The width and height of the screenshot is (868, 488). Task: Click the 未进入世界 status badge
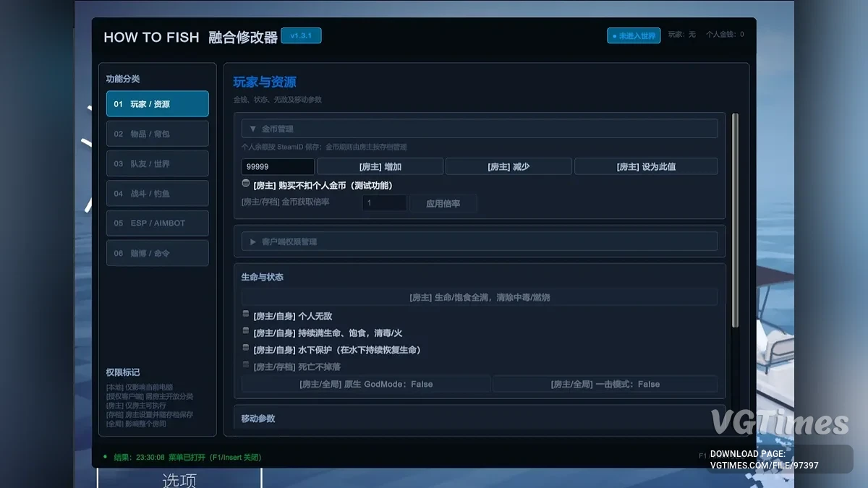tap(634, 35)
